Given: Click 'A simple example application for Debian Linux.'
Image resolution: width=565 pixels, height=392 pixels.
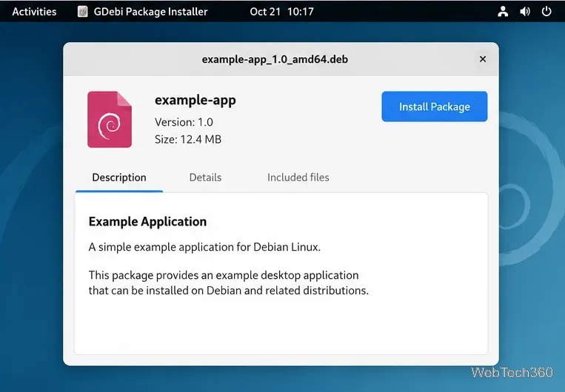Looking at the screenshot, I should tap(204, 247).
